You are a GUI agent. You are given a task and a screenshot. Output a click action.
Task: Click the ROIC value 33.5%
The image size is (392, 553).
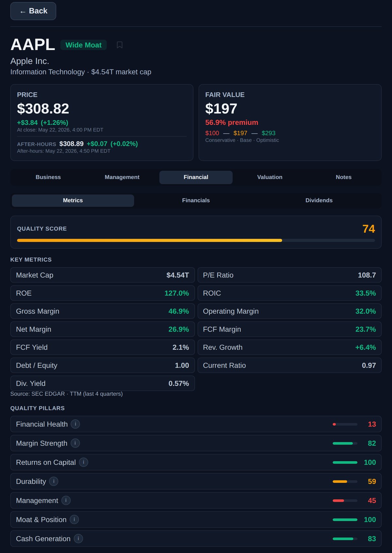[366, 293]
